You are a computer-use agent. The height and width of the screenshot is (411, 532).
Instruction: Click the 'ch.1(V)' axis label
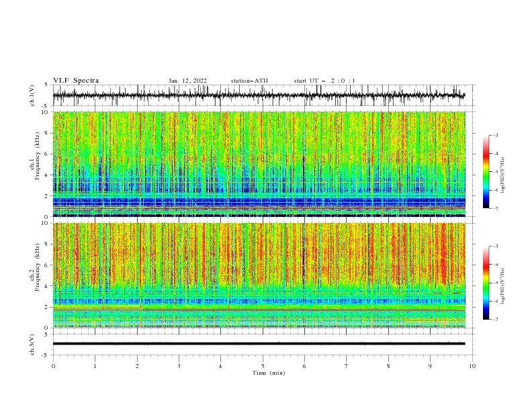32,95
